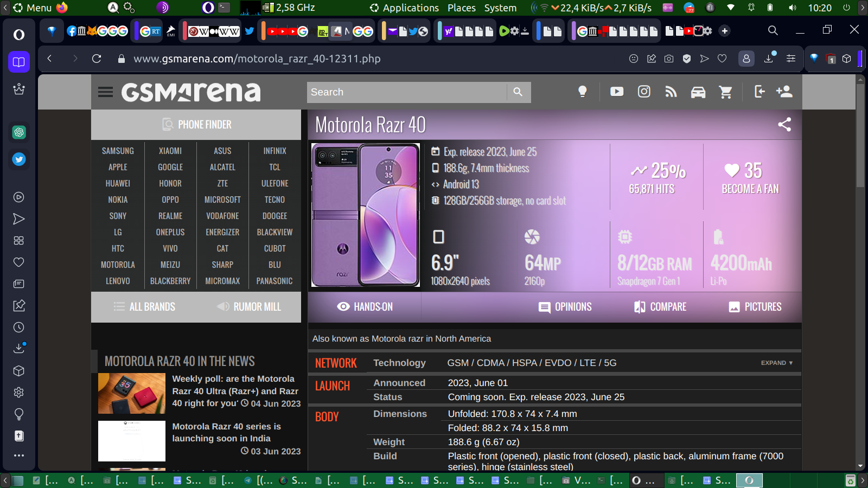Open the Samsung brand link
The width and height of the screenshot is (868, 488).
pyautogui.click(x=118, y=151)
